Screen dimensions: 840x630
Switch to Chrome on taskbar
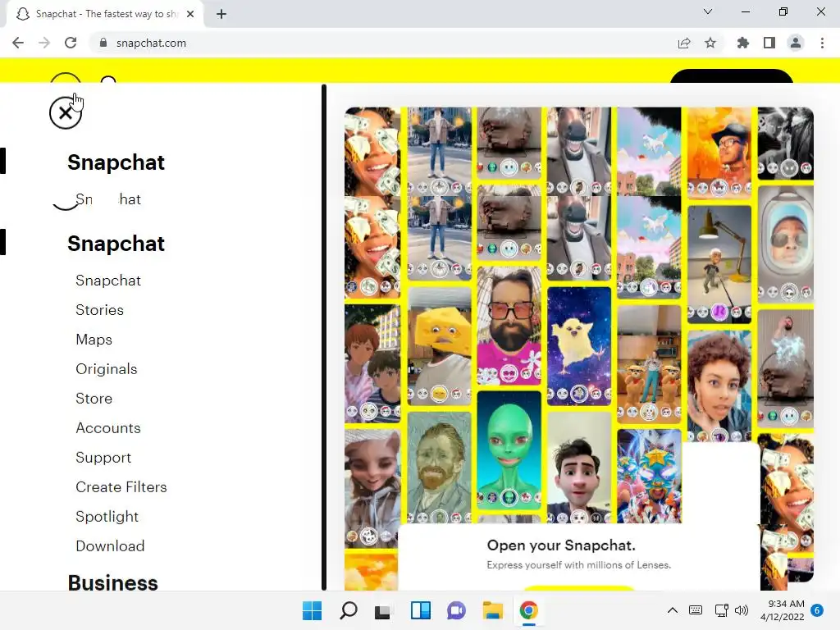pos(529,610)
